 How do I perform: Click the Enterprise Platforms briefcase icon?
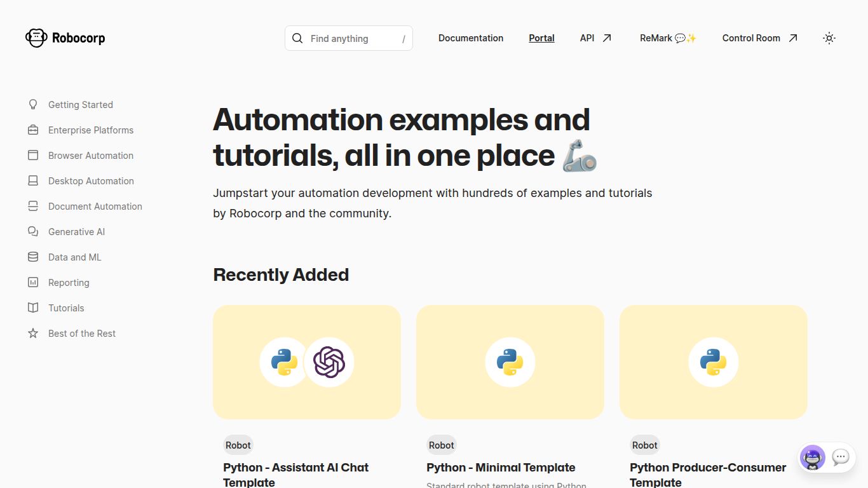coord(33,130)
